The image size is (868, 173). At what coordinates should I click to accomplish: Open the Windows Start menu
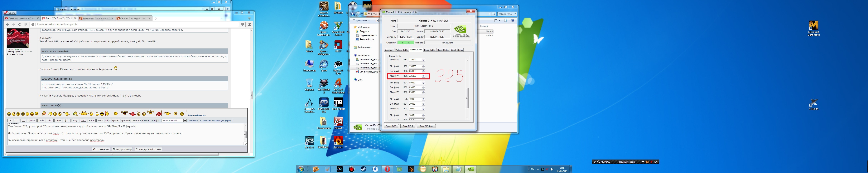click(x=301, y=169)
